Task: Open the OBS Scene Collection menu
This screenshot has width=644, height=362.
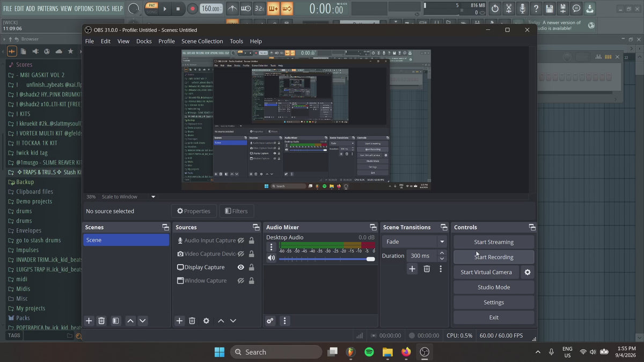Action: [202, 41]
